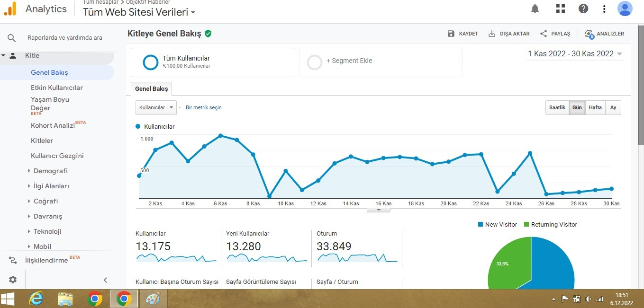Open the date range picker dropdown
The height and width of the screenshot is (308, 644).
575,54
